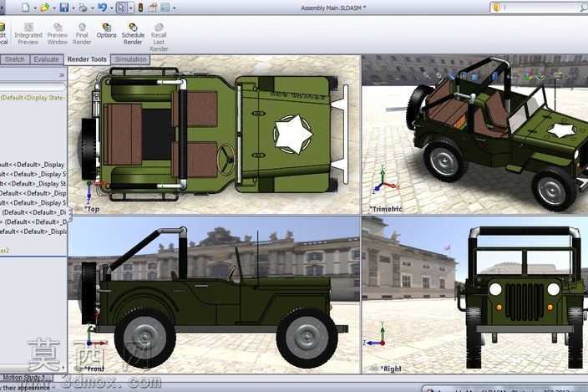Viewport: 588px width, 392px height.
Task: Click the New document icon
Action: (x=26, y=8)
